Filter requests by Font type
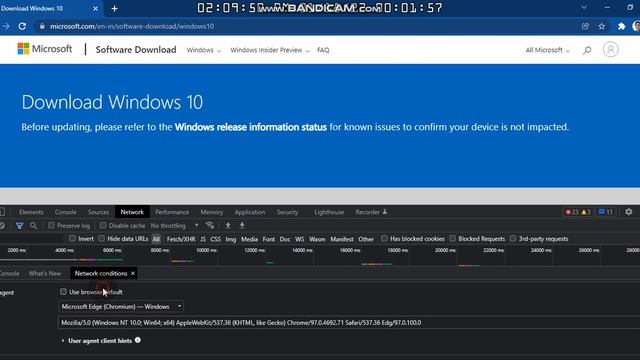 pyautogui.click(x=269, y=239)
